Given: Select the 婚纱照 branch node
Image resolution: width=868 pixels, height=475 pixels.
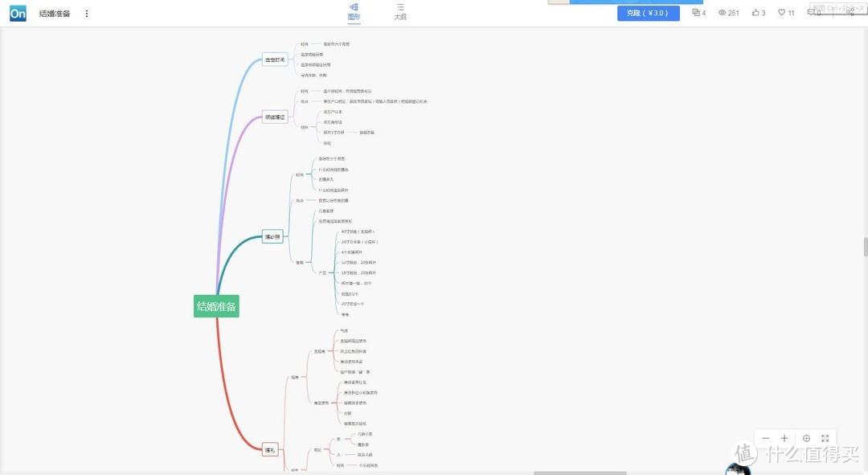Looking at the screenshot, I should click(272, 236).
